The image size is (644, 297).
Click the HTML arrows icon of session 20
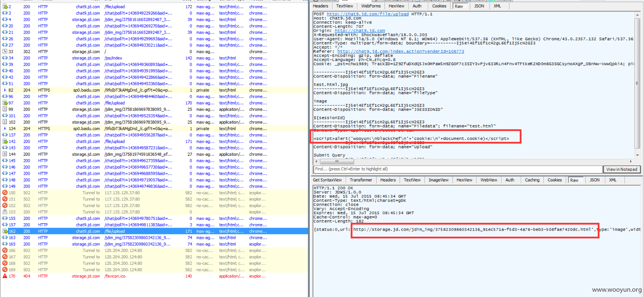(x=5, y=26)
